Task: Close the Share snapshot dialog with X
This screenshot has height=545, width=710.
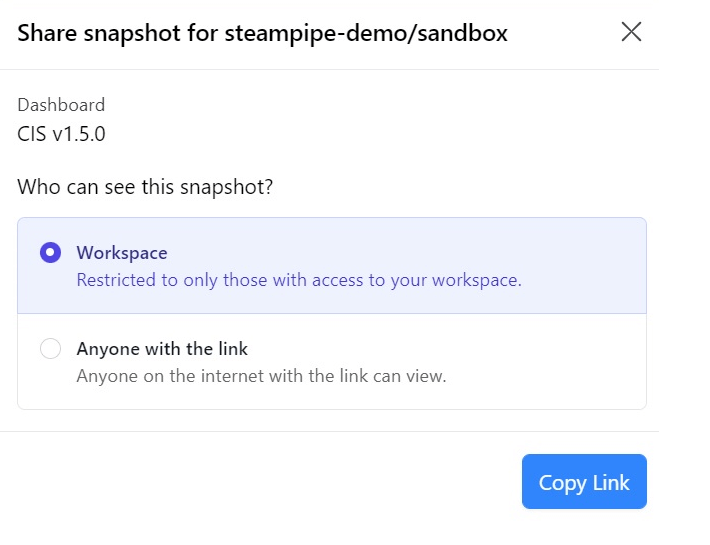Action: click(631, 32)
